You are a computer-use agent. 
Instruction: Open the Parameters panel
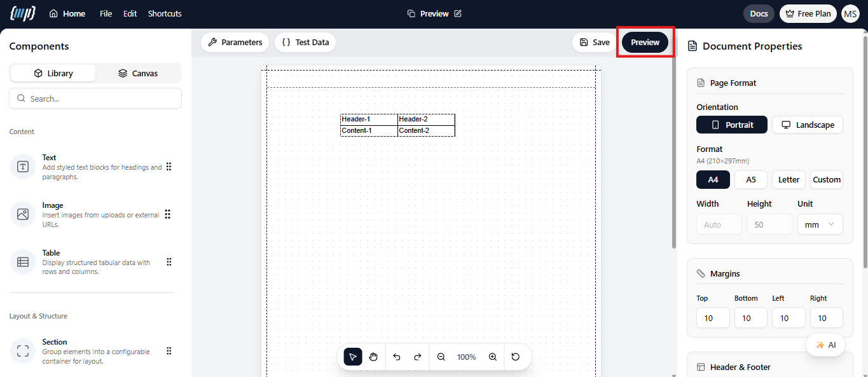pyautogui.click(x=235, y=42)
